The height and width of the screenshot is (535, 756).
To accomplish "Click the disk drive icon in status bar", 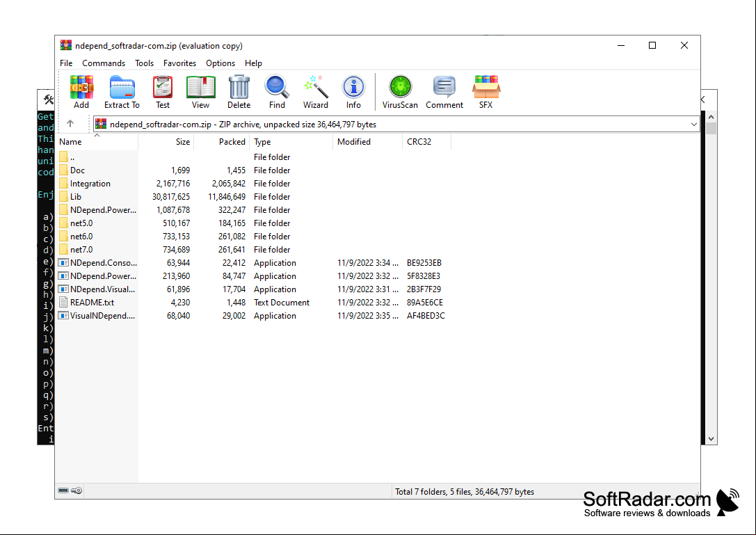I will 63,490.
